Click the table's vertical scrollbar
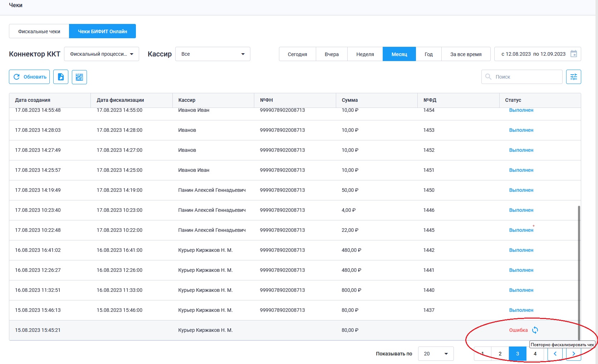The width and height of the screenshot is (598, 364). 579,273
